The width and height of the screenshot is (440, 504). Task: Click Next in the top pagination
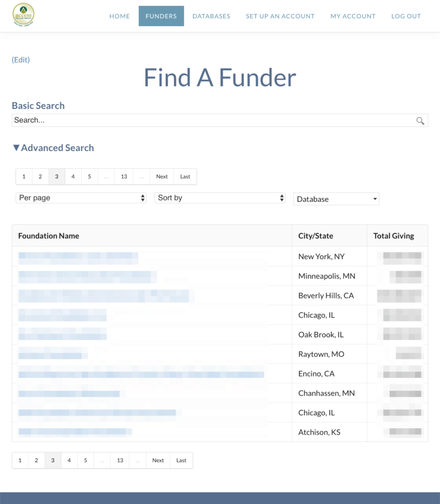(x=162, y=176)
